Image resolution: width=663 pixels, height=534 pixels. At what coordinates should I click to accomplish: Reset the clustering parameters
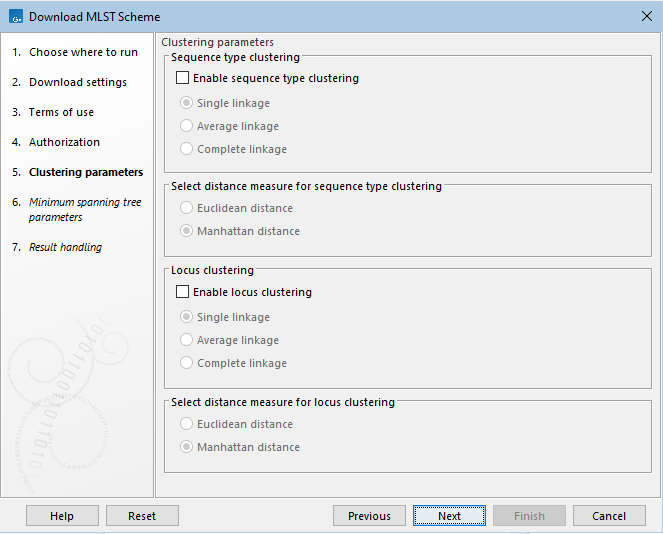142,516
